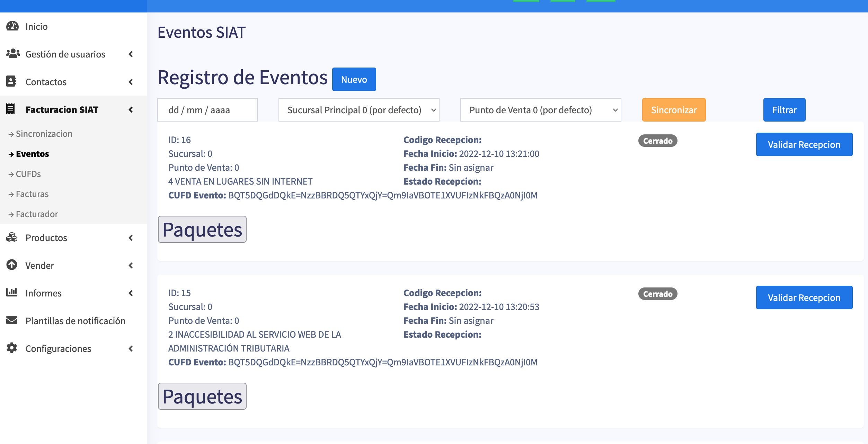The image size is (868, 444).
Task: Click the Gestión de usuarios people icon
Action: (13, 54)
